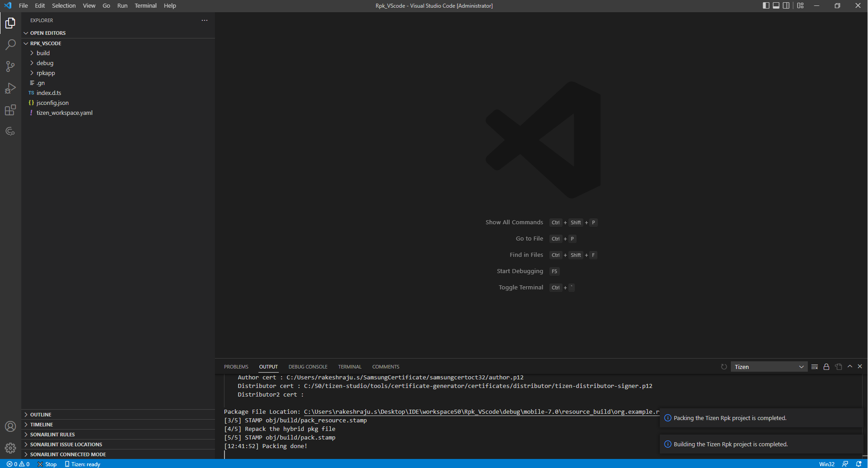The image size is (868, 468).
Task: Open tizen_workspace.yaml file
Action: 64,113
